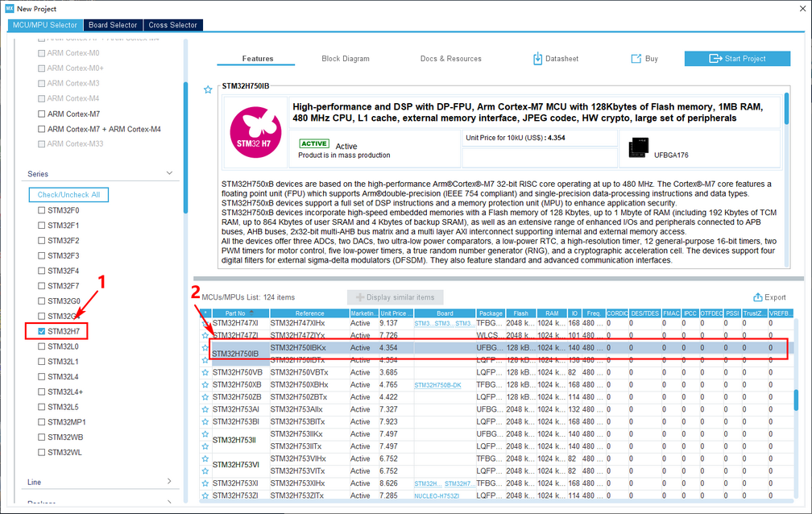This screenshot has height=514, width=812.
Task: Open the Block Diagram tab
Action: point(345,59)
